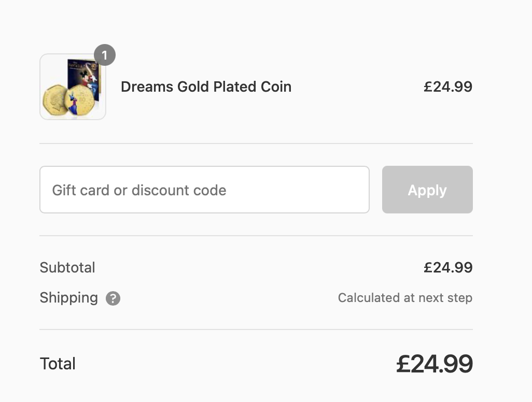Click the Shipping label text

coord(69,298)
